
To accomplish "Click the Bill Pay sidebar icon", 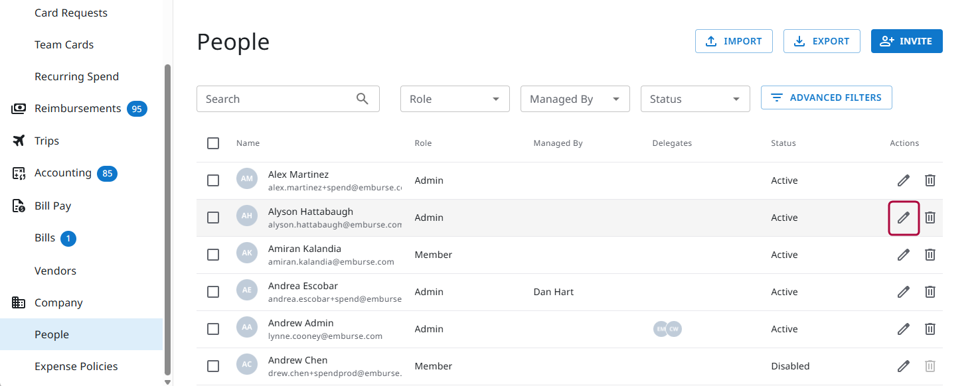I will (19, 206).
